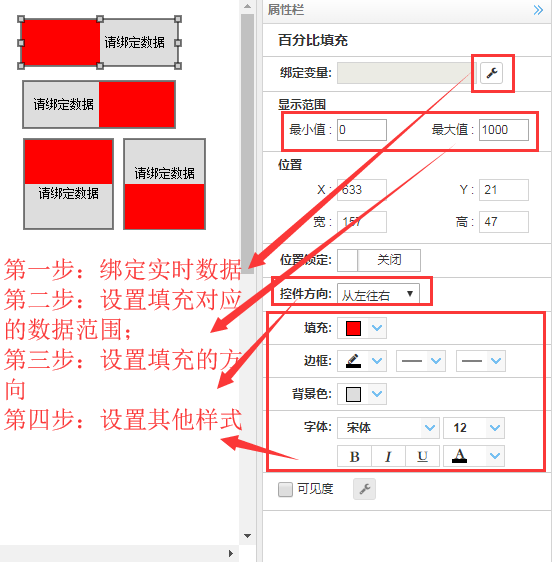Viewport: 552px width, 562px height.
Task: Click the wrench icon beside 绑定变量
Action: pos(491,73)
